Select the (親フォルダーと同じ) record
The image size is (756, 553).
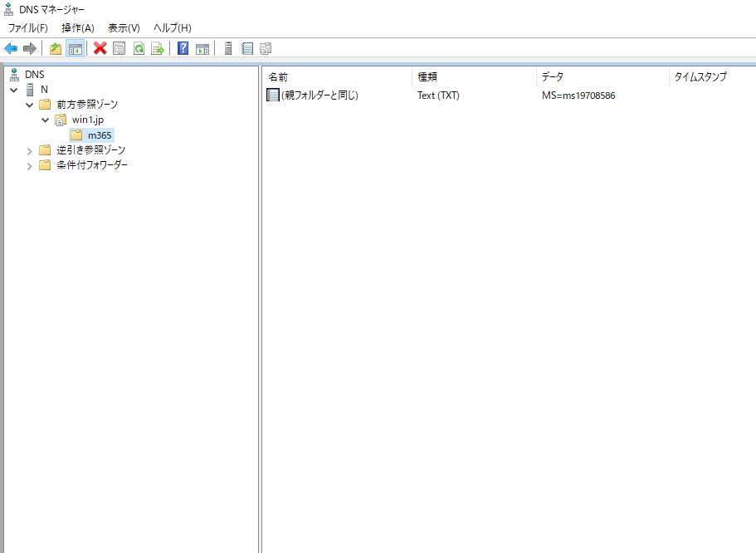[319, 95]
